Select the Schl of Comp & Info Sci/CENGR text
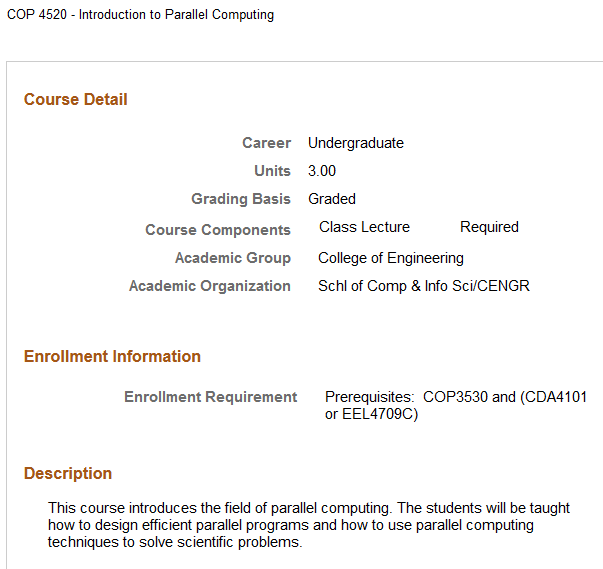Image resolution: width=603 pixels, height=569 pixels. click(424, 286)
